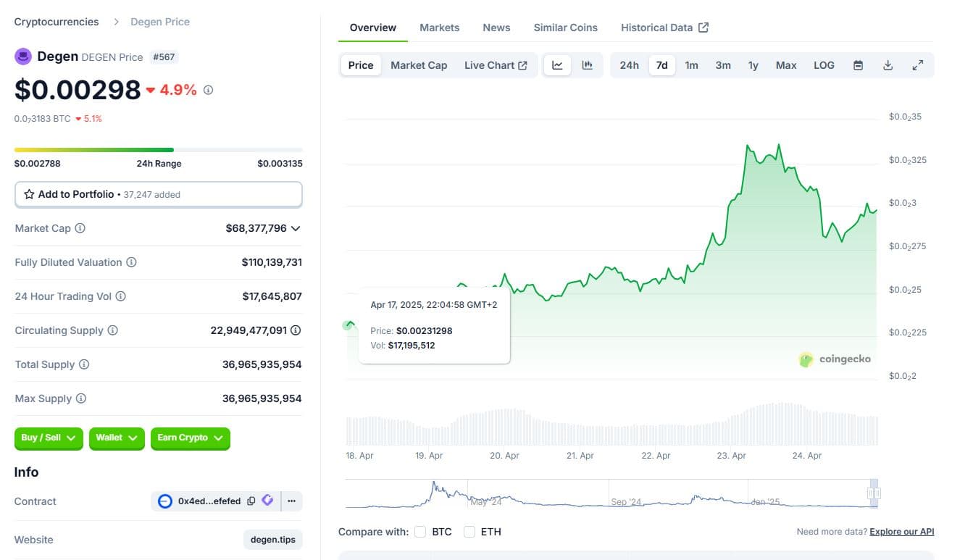This screenshot has height=560, width=973.
Task: Click the download chart data icon
Action: (888, 65)
